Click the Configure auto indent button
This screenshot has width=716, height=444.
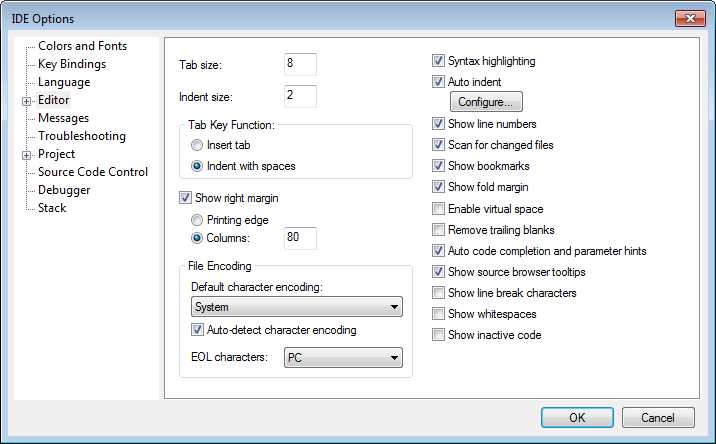(485, 102)
